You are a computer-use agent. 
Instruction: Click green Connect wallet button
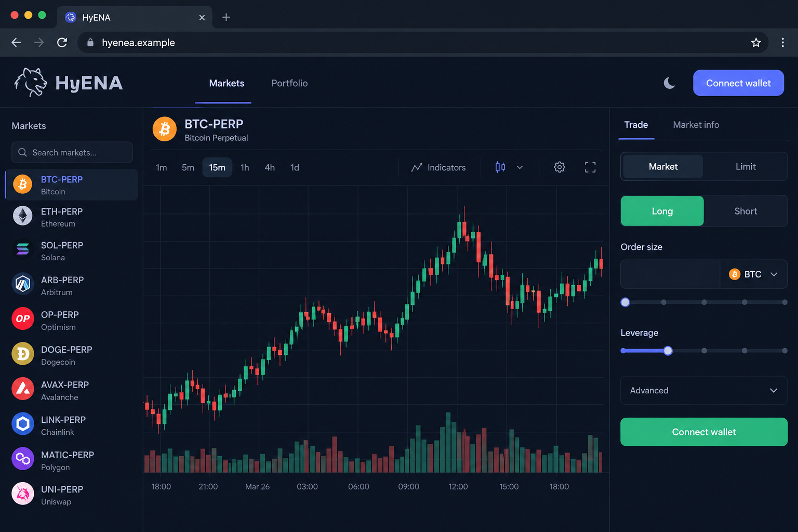(x=704, y=432)
